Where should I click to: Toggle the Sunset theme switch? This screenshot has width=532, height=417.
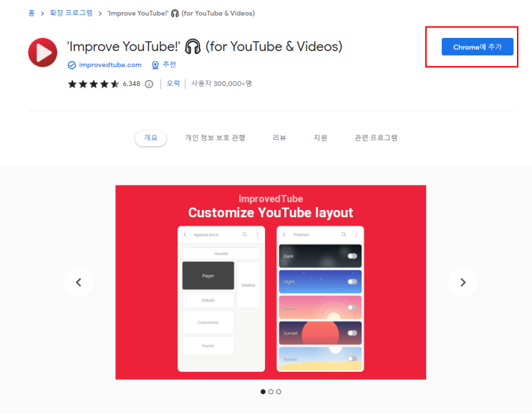[x=352, y=333]
